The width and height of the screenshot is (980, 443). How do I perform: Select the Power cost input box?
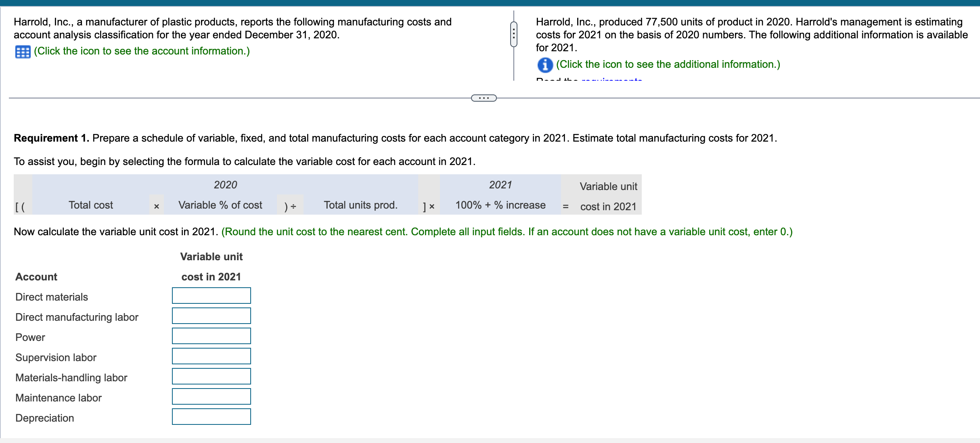(x=211, y=336)
